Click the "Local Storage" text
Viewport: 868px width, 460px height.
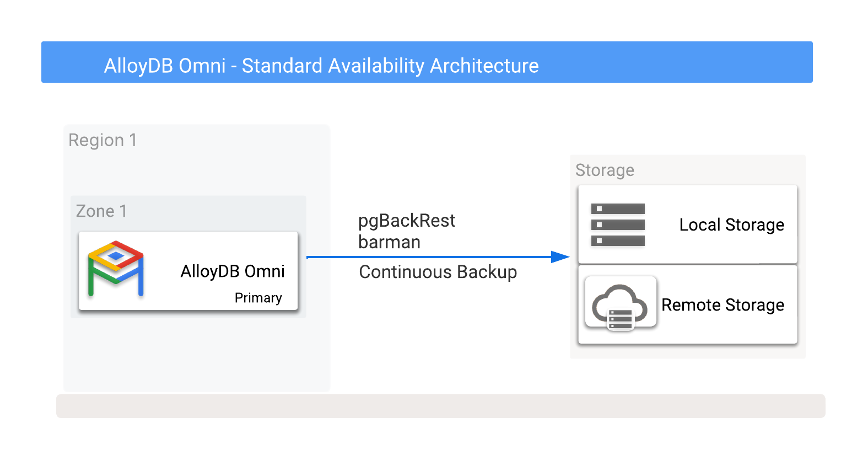pyautogui.click(x=731, y=225)
